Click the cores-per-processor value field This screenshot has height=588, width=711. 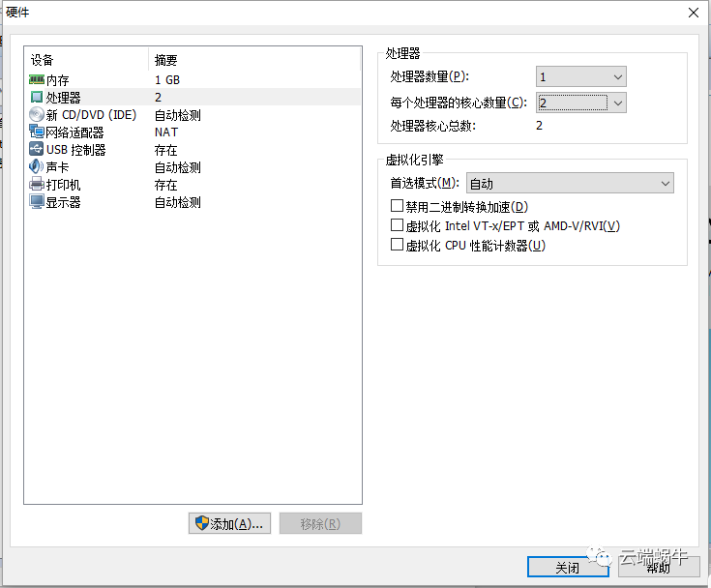click(x=573, y=103)
